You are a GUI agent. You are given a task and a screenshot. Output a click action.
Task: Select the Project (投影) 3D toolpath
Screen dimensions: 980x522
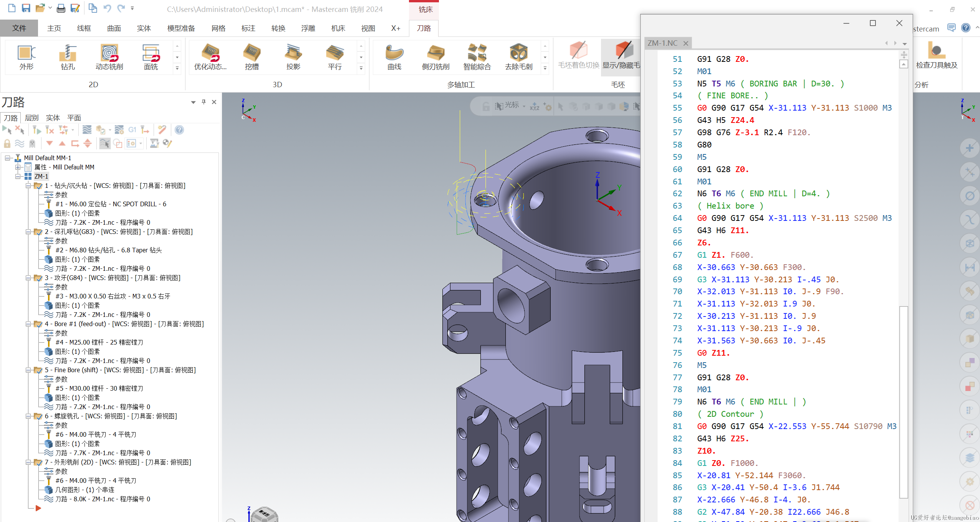pos(293,57)
